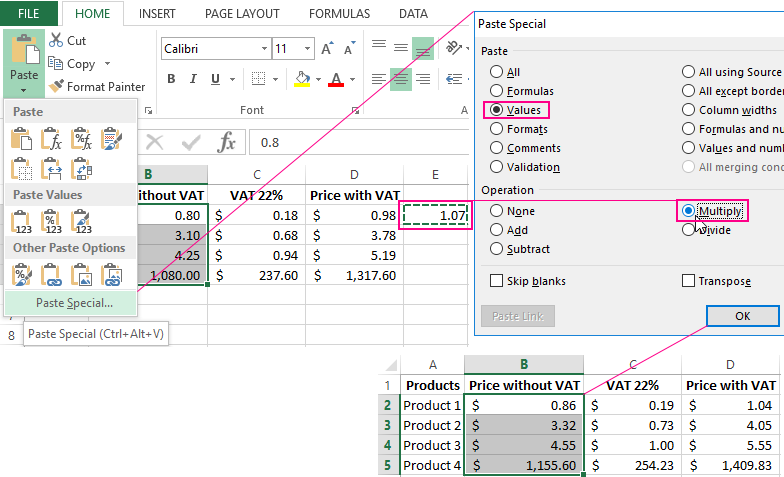The image size is (784, 477).
Task: Choose Paste Special... from the menu
Action: pyautogui.click(x=74, y=303)
